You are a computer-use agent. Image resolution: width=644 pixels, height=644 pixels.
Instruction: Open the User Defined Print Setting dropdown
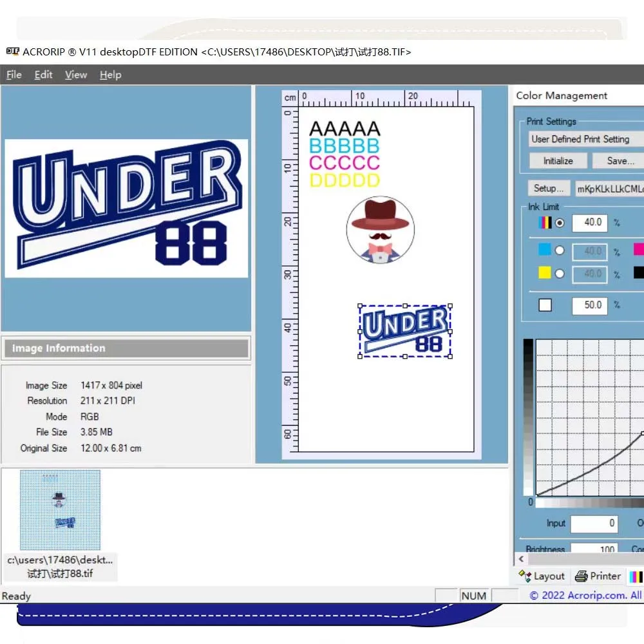coord(587,139)
